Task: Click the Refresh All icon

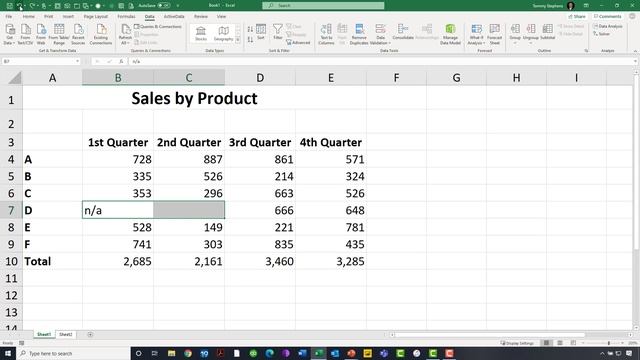Action: (125, 34)
